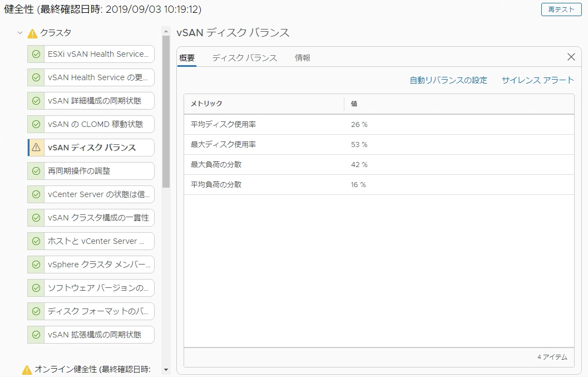Click the 53 % value cell

(x=359, y=145)
